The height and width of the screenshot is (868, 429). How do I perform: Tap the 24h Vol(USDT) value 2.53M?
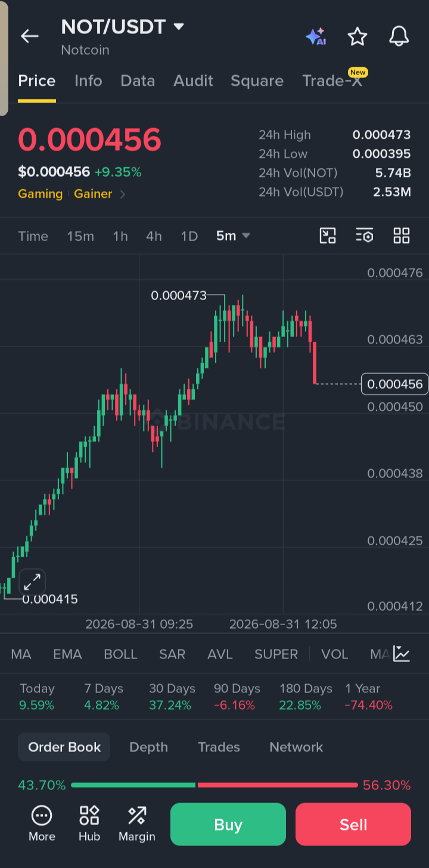(391, 192)
